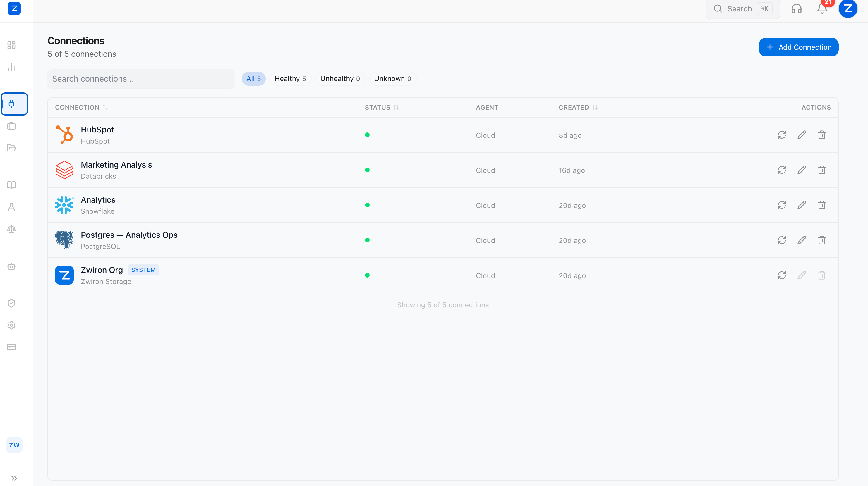Viewport: 868px width, 486px height.
Task: Open the global Search box
Action: [x=742, y=9]
